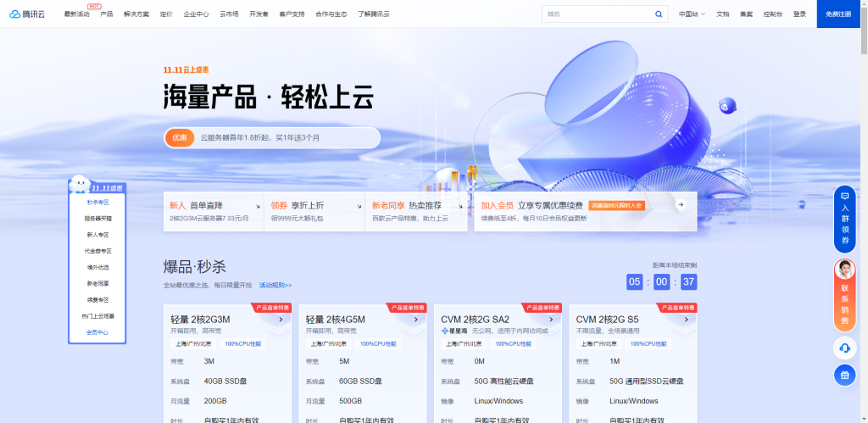
Task: Select 新人专区 in the sidebar
Action: click(97, 235)
